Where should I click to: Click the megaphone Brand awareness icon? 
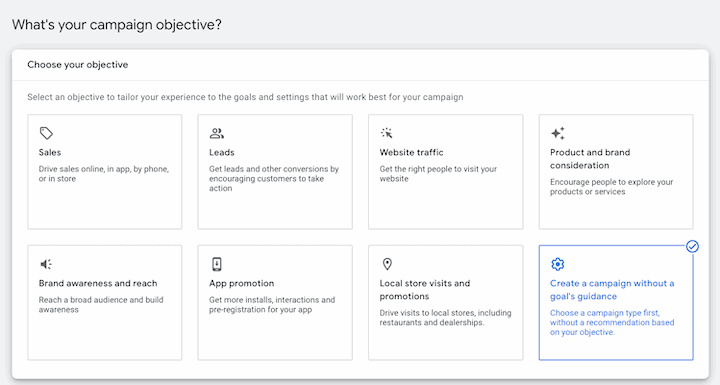coord(46,264)
